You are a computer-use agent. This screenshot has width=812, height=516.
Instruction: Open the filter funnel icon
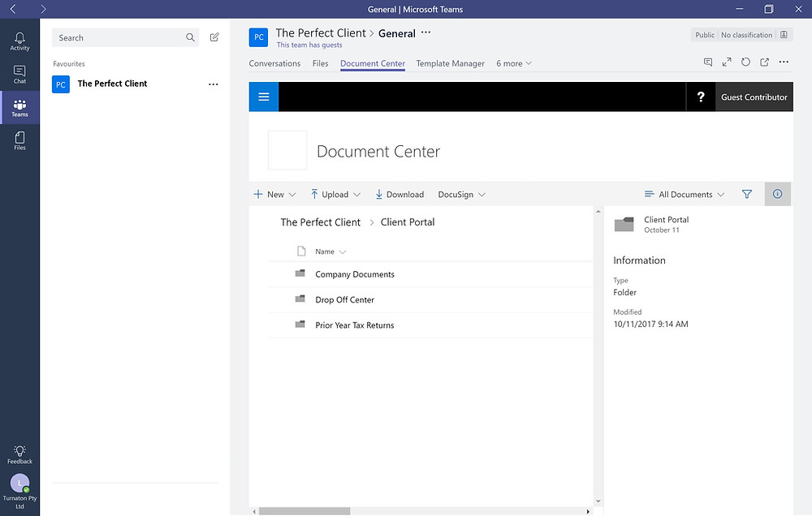tap(747, 194)
